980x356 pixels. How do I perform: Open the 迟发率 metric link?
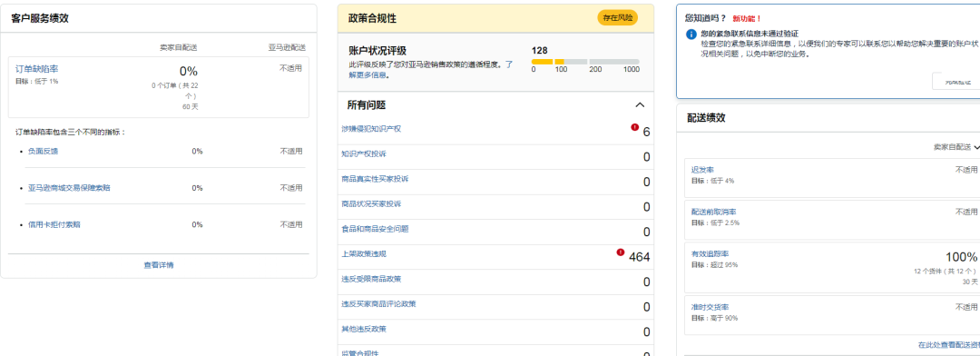coord(702,170)
